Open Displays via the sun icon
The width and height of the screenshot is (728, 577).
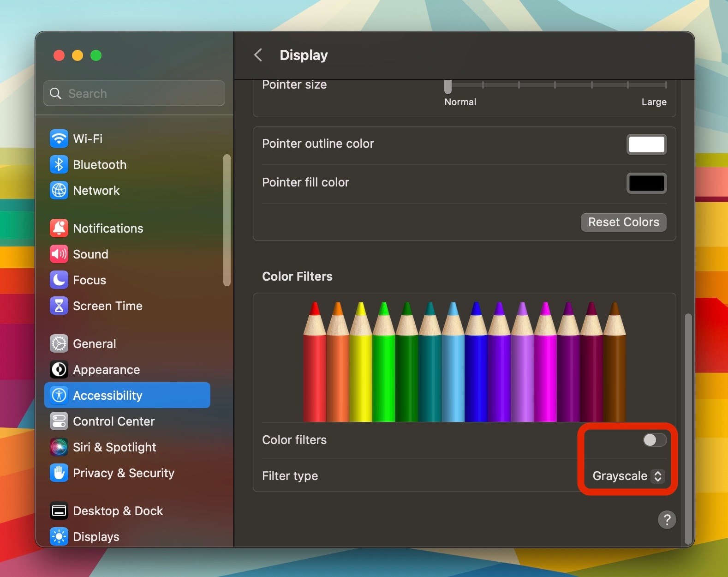(59, 536)
